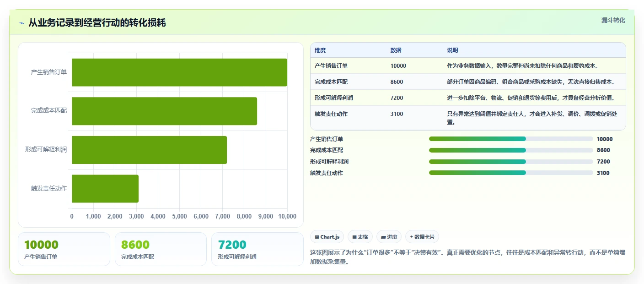
Task: Click description starting 只有异常达到阈值
Action: [x=532, y=118]
